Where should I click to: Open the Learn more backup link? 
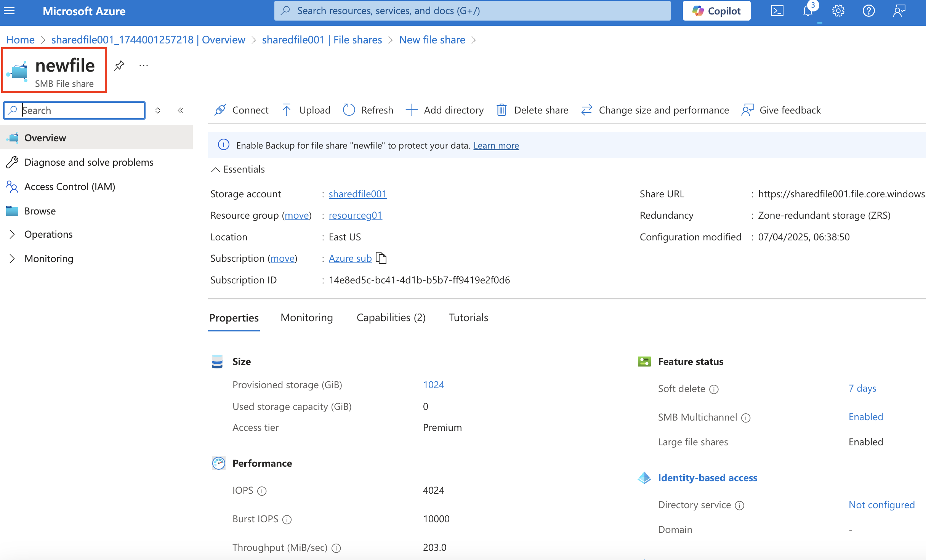pos(496,145)
